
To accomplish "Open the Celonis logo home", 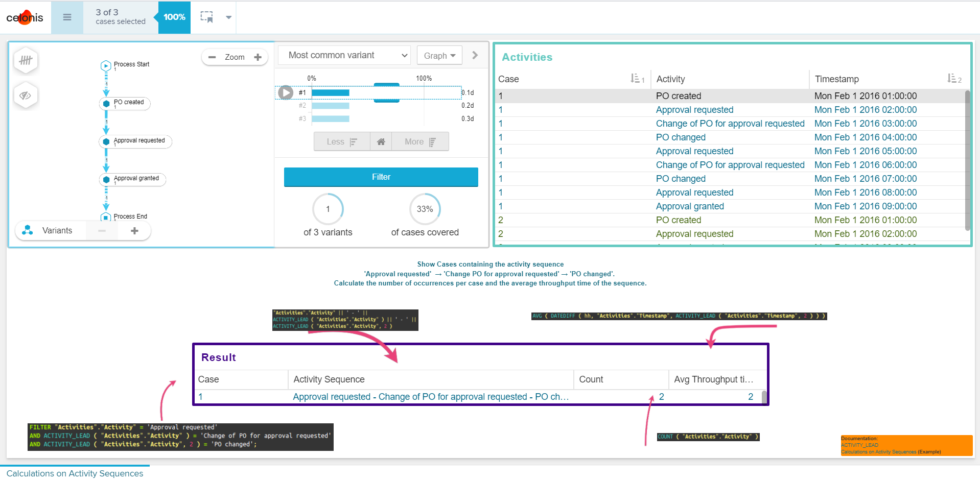I will pos(25,17).
